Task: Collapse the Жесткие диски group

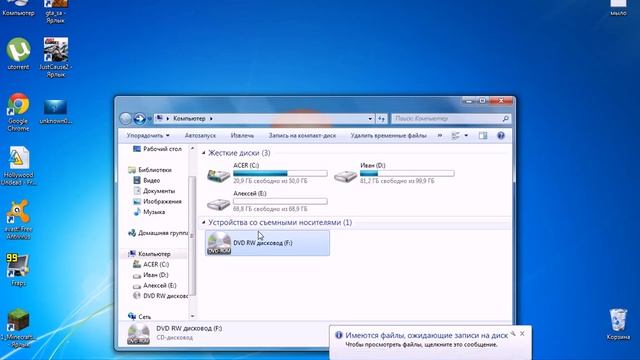Action: [204, 153]
